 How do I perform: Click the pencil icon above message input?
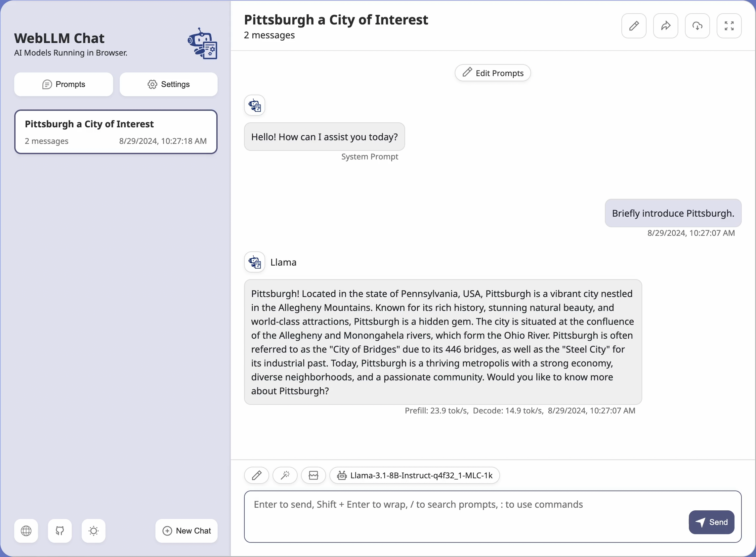pyautogui.click(x=257, y=475)
